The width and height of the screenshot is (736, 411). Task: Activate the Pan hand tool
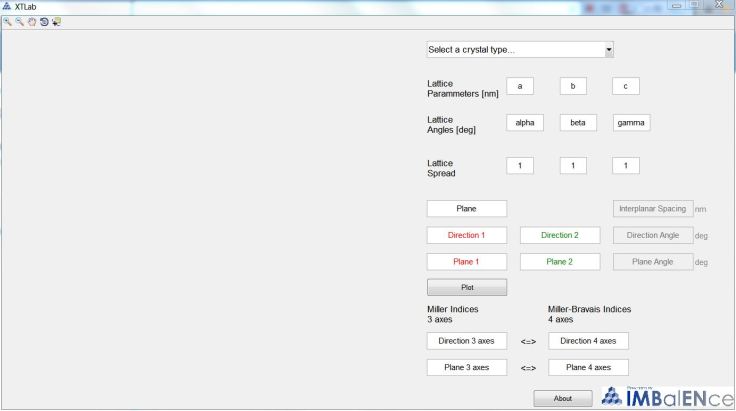click(32, 22)
